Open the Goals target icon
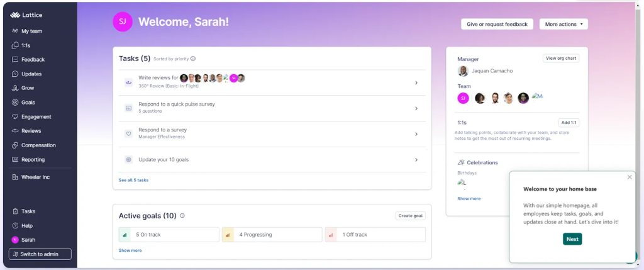 15,103
